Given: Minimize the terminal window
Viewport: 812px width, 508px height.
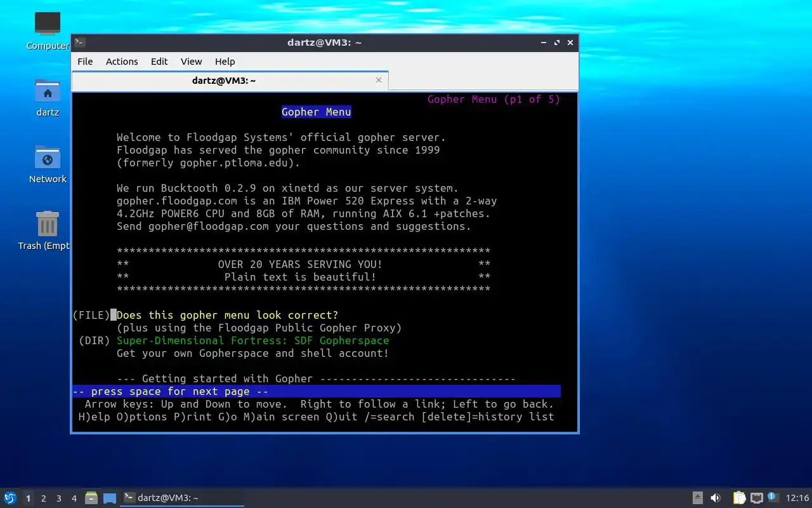Looking at the screenshot, I should pos(544,43).
